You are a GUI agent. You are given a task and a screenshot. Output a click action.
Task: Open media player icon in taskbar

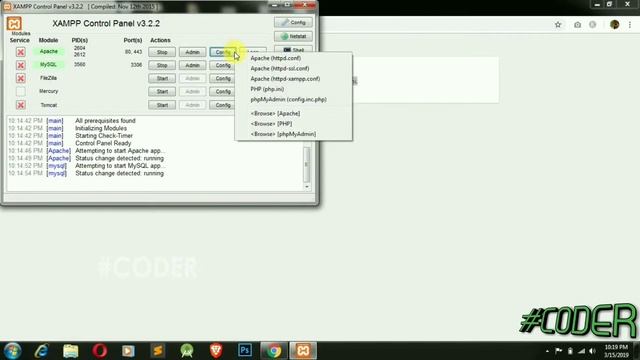[129, 351]
